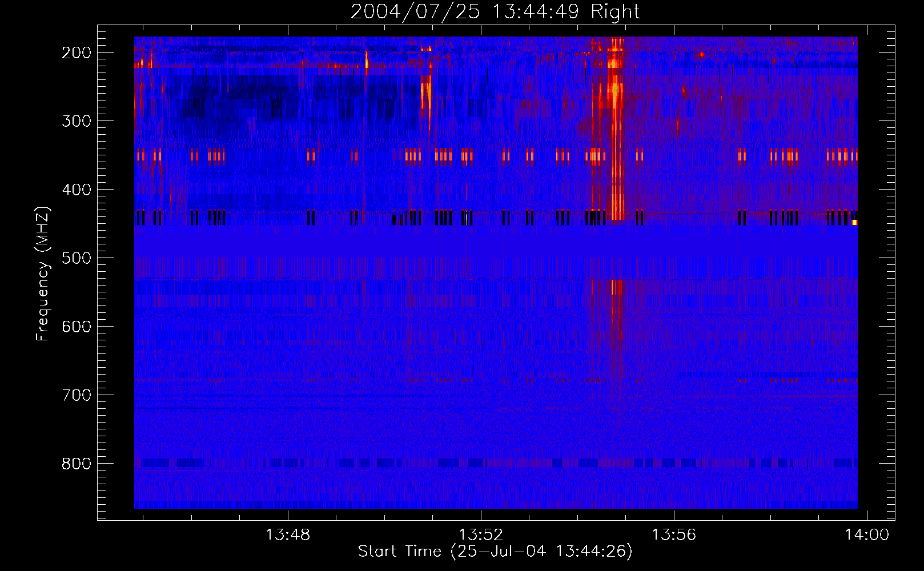Click the 13:52 time tick label

tap(481, 535)
